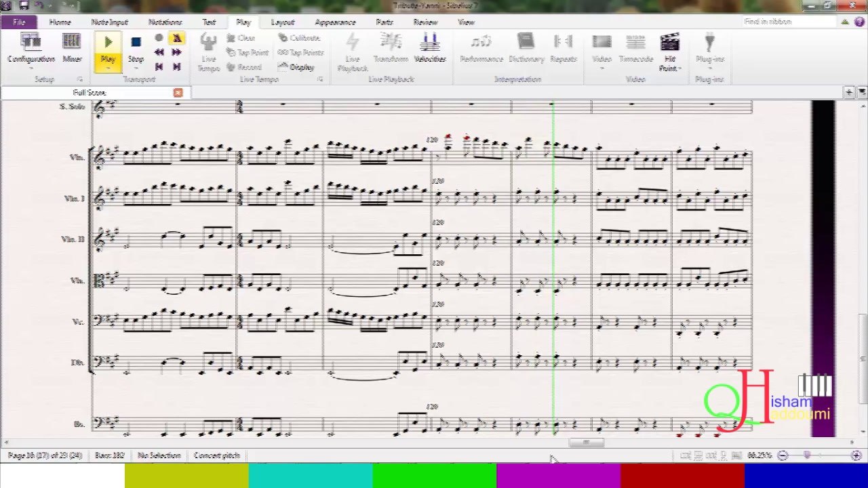868x488 pixels.
Task: Toggle the Live Tempo button
Action: (208, 52)
